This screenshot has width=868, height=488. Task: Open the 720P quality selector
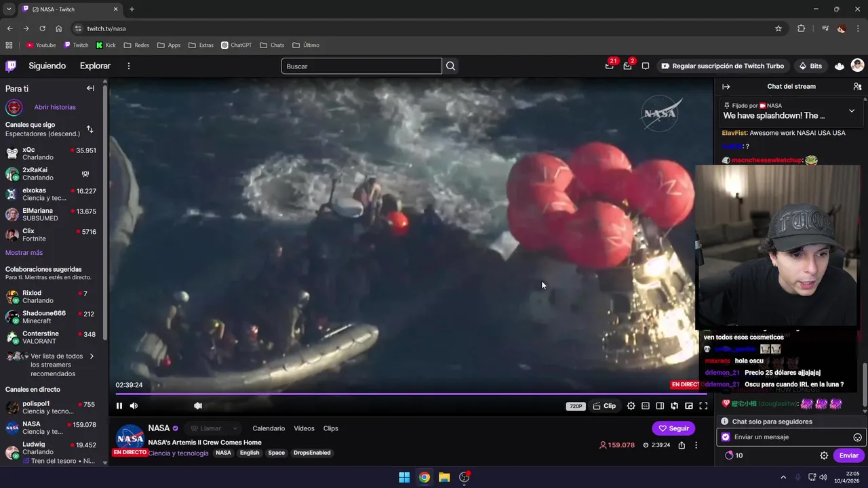[576, 407]
